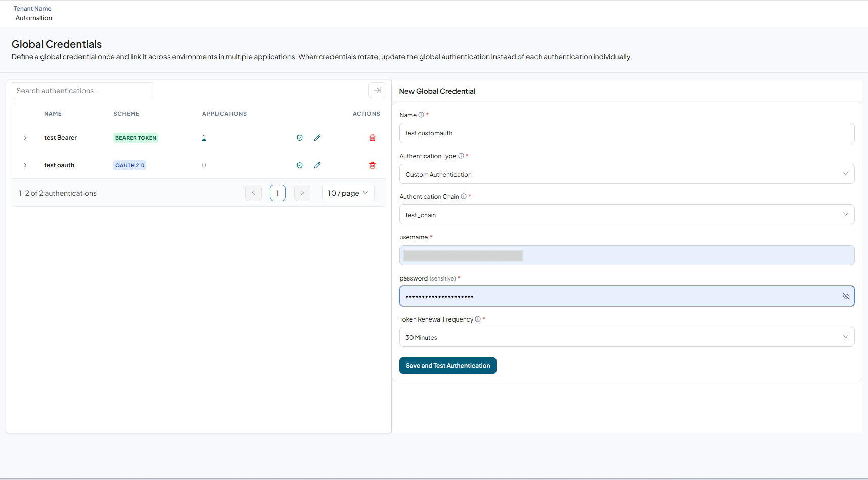The width and height of the screenshot is (868, 480).
Task: Edit the 'test Bearer' credential
Action: (317, 138)
